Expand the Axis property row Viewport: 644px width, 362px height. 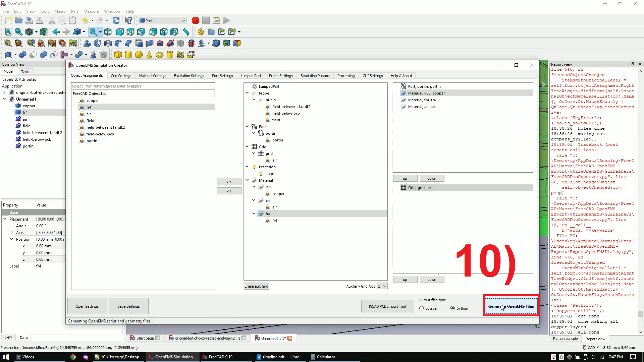[12, 233]
